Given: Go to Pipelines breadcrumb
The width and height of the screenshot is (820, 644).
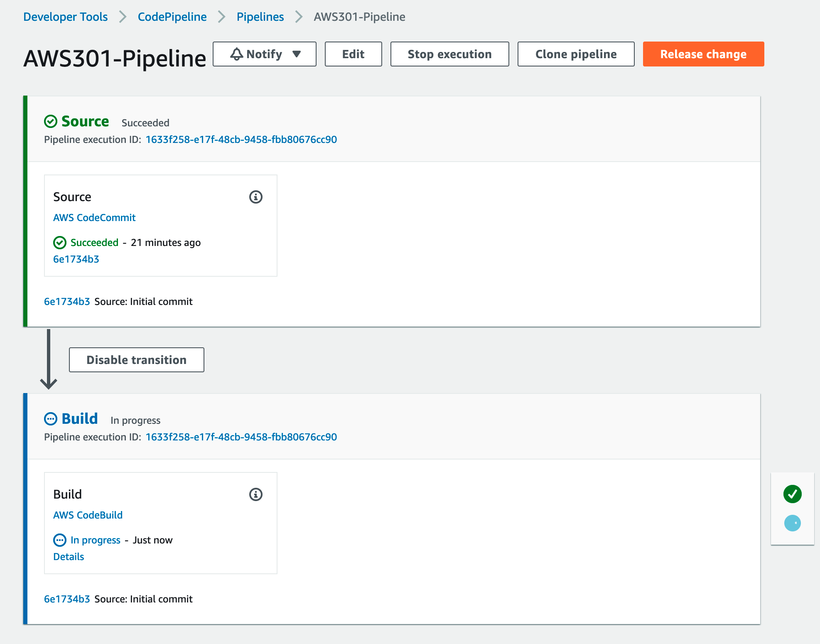Looking at the screenshot, I should coord(260,17).
